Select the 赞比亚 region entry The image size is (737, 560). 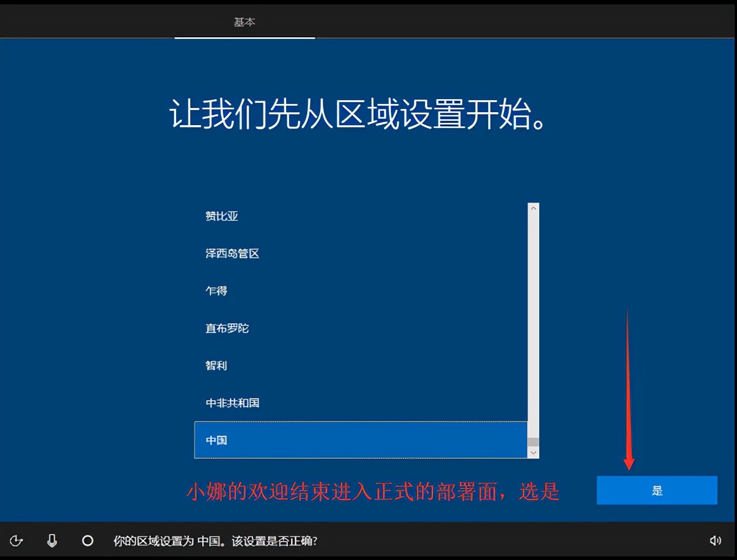click(x=222, y=216)
